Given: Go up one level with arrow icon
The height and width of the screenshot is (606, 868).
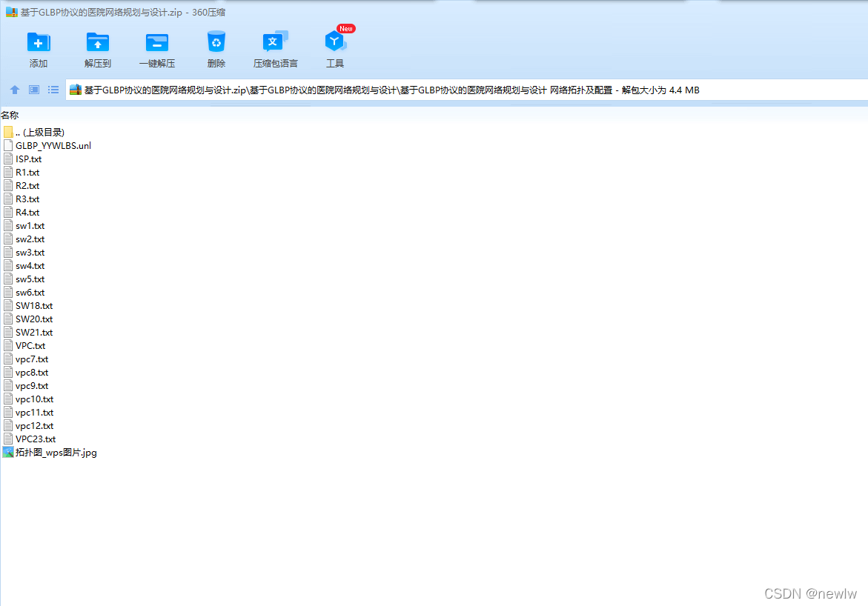Looking at the screenshot, I should tap(15, 90).
